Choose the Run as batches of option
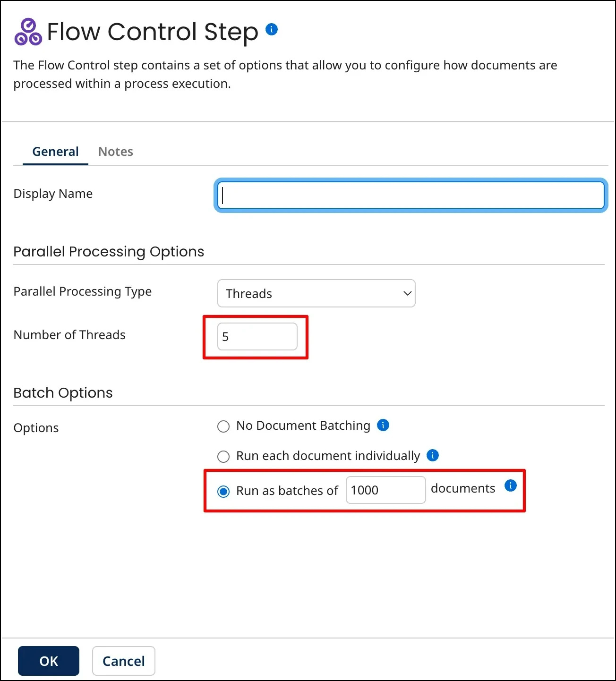Viewport: 616px width, 681px height. pos(223,491)
